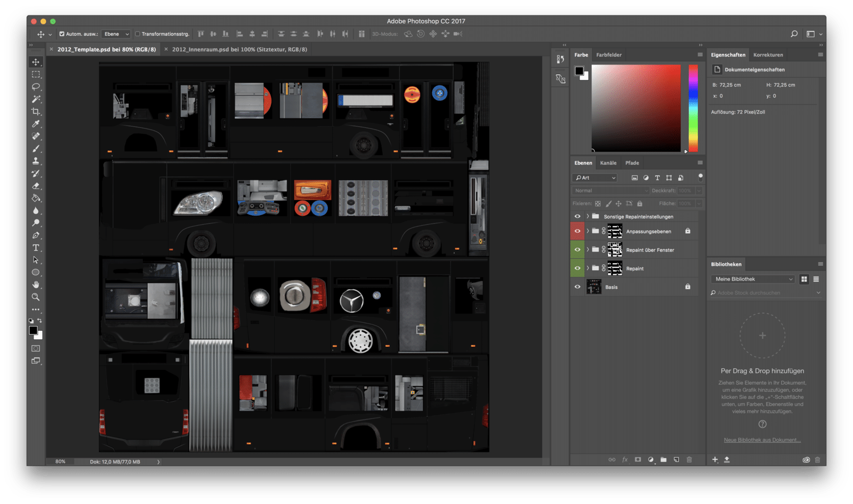Open the Normal blend mode dropdown
This screenshot has height=504, width=853.
click(610, 190)
